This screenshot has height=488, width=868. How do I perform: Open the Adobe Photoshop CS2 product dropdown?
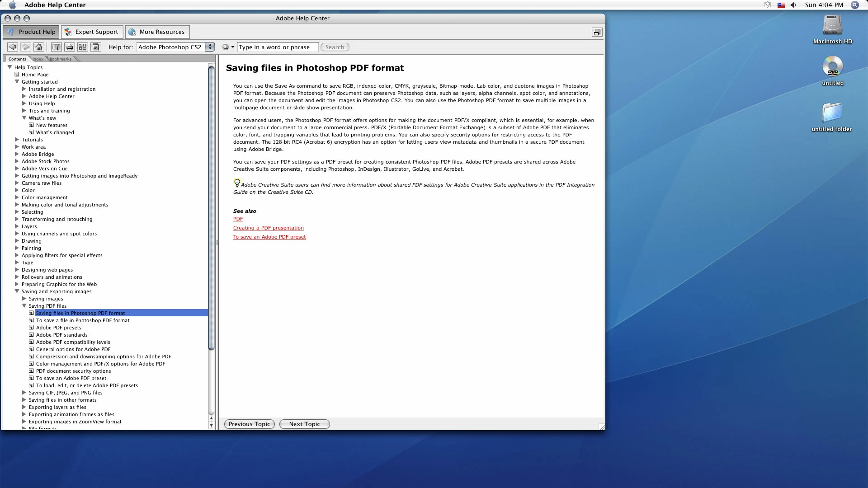pos(210,47)
